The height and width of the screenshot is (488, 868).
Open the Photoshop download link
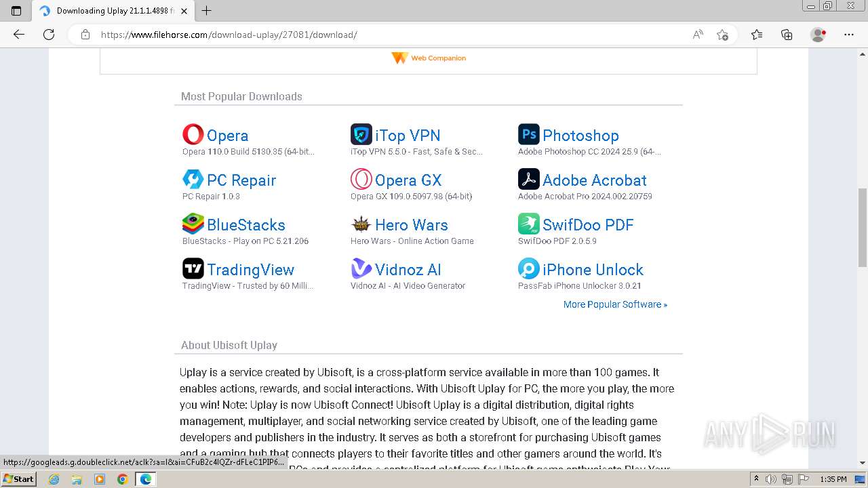pyautogui.click(x=580, y=136)
